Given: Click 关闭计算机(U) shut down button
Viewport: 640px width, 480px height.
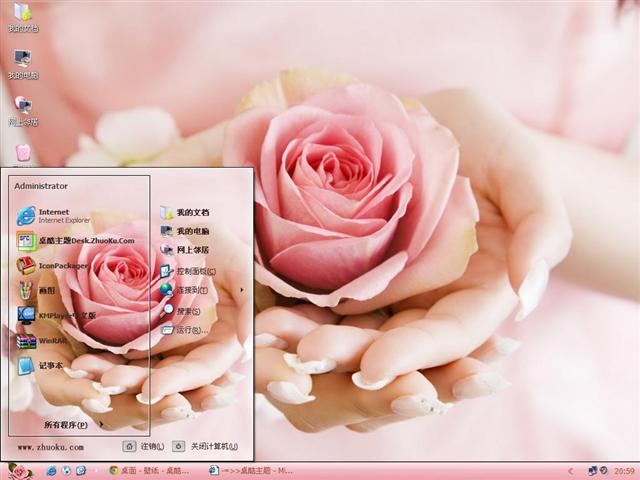Looking at the screenshot, I should pyautogui.click(x=205, y=447).
